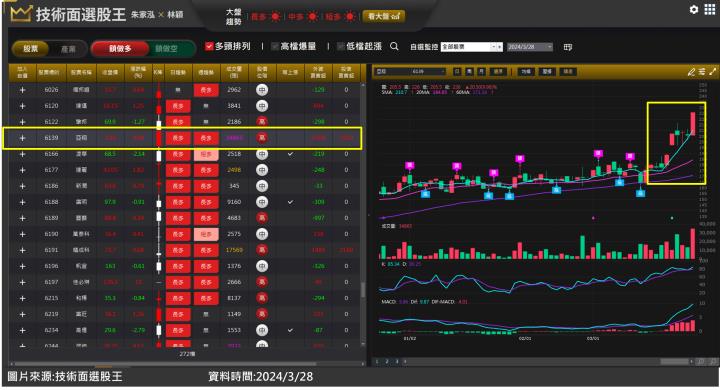Select stock code 6234 row
The image size is (720, 390).
pyautogui.click(x=185, y=330)
